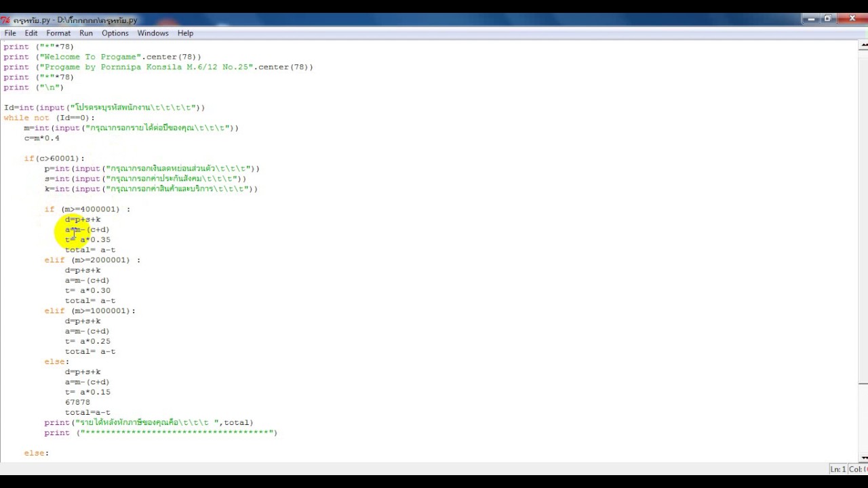Place cursor on the t= a*0.30 line
This screenshot has width=868, height=488.
(87, 291)
